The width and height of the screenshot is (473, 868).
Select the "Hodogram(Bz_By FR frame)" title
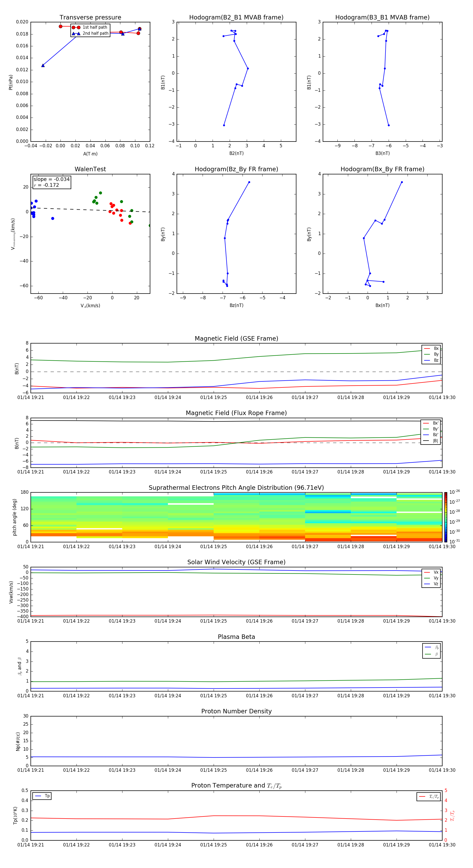pyautogui.click(x=236, y=169)
